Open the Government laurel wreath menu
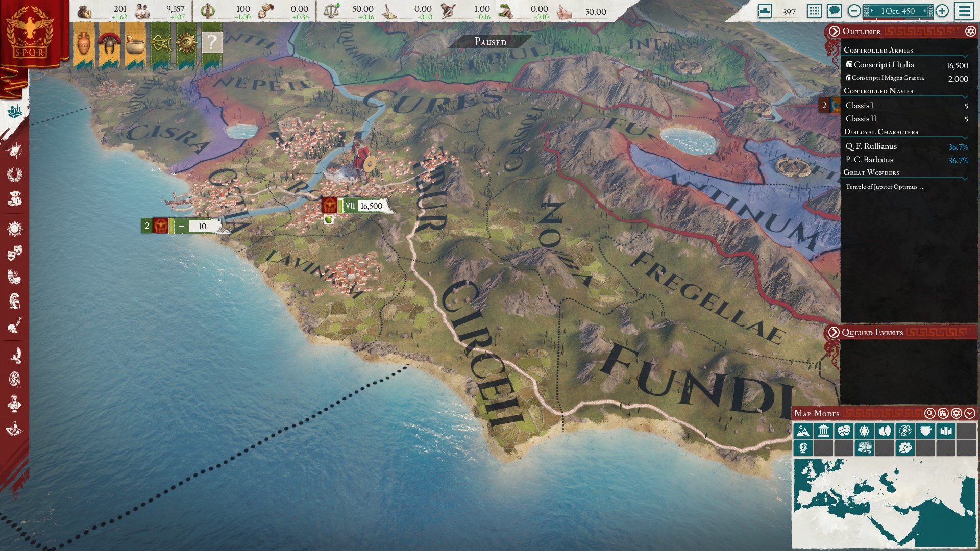Image resolution: width=980 pixels, height=551 pixels. click(x=14, y=174)
